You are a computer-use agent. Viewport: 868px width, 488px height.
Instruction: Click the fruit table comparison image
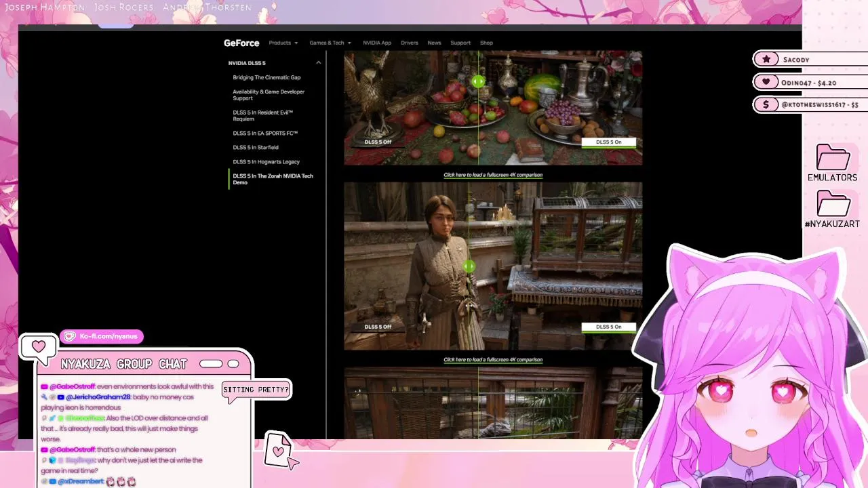click(x=493, y=108)
